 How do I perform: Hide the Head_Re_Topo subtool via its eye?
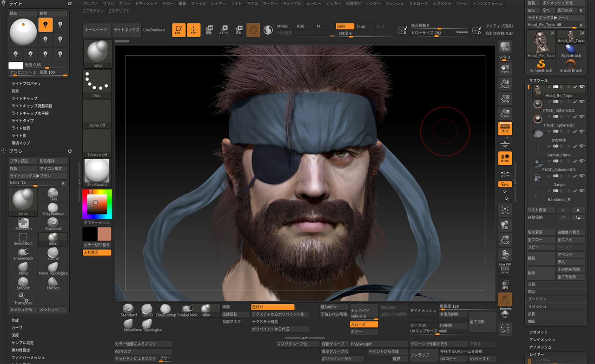(582, 87)
